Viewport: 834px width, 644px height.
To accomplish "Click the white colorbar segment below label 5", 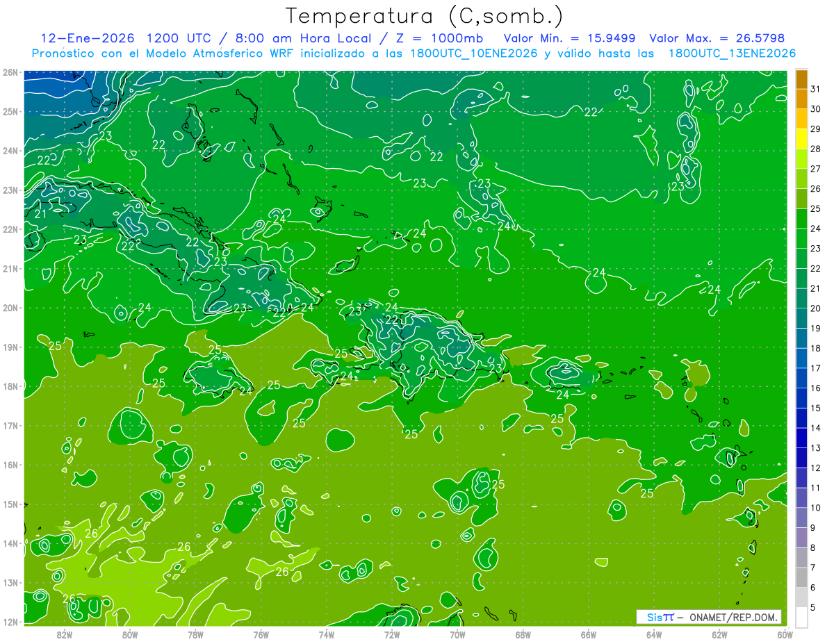I will tap(801, 617).
